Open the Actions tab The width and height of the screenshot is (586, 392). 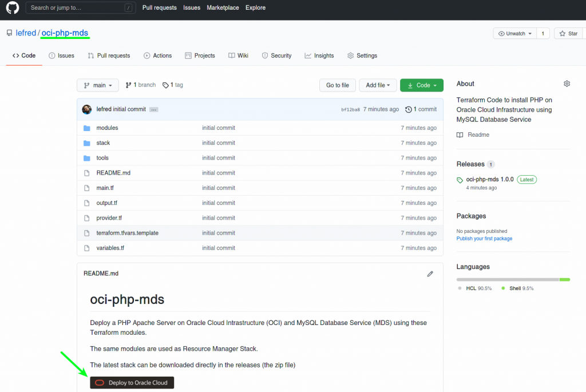pos(158,56)
